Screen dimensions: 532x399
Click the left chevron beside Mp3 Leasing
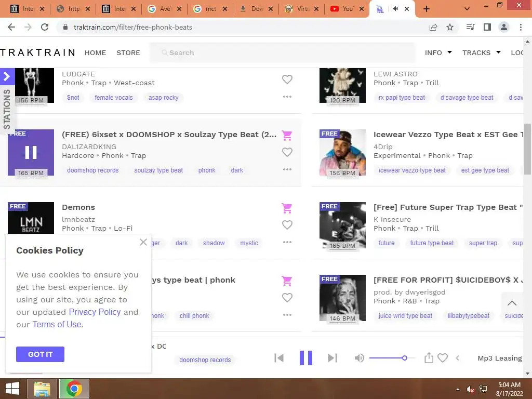[x=458, y=358]
